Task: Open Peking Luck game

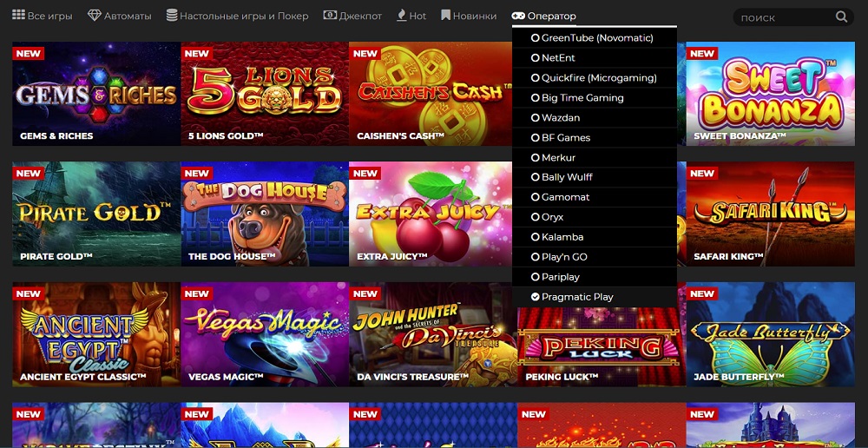Action: (x=602, y=347)
